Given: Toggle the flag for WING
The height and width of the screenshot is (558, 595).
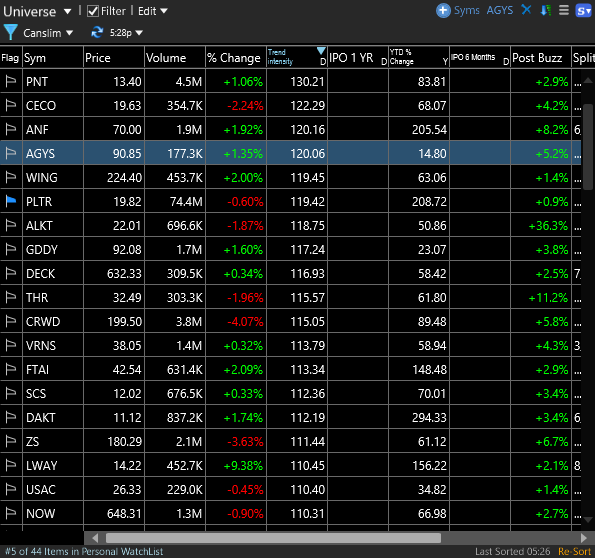Looking at the screenshot, I should point(11,177).
